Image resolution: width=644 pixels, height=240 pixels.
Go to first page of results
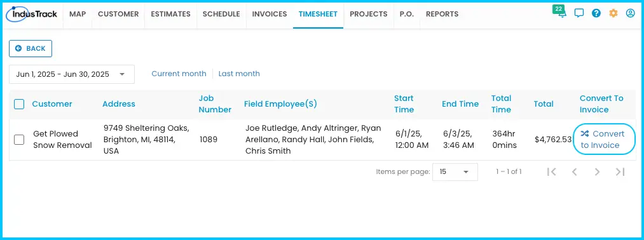tap(552, 171)
